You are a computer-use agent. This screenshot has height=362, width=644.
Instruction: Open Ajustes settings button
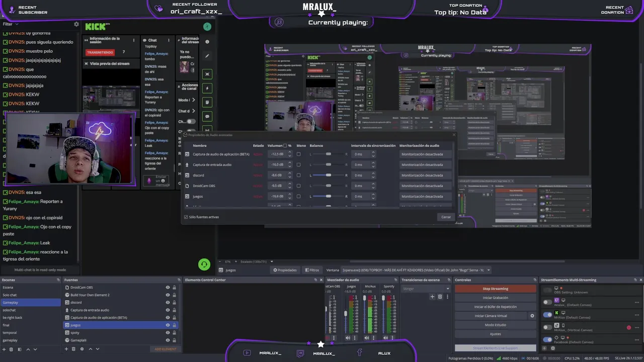click(x=496, y=334)
